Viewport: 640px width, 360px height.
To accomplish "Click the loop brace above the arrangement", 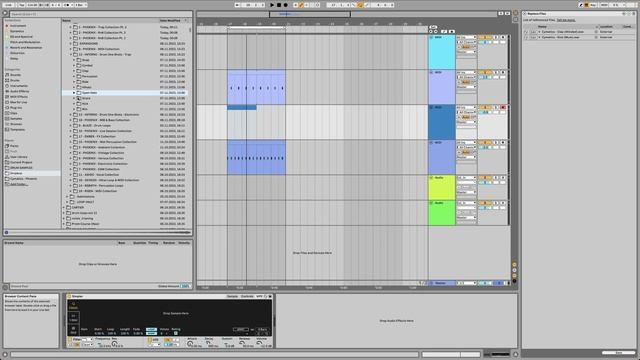I will click(x=256, y=27).
